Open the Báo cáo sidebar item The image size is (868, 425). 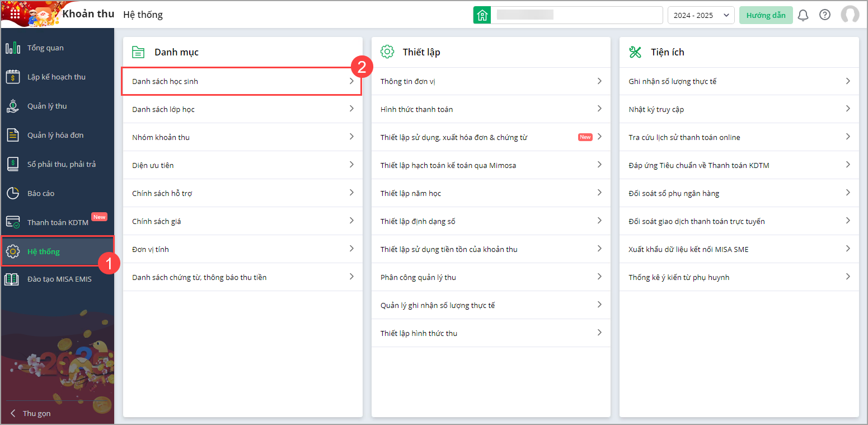pos(40,194)
